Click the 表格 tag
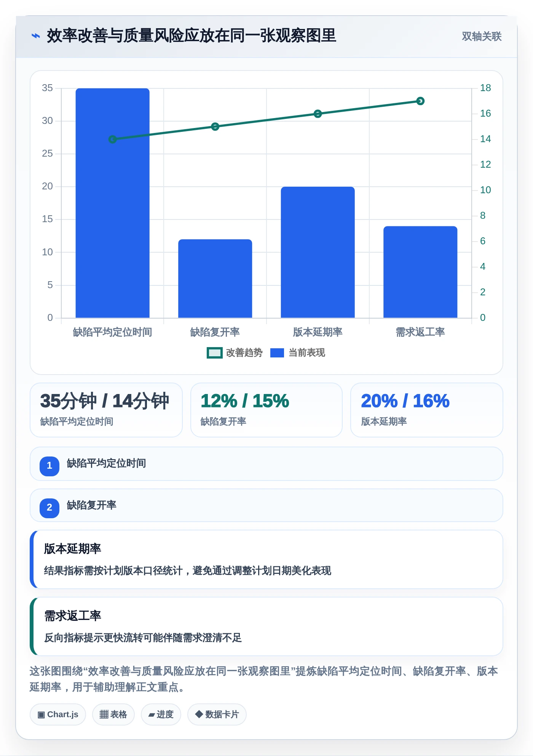Image resolution: width=533 pixels, height=756 pixels. click(x=113, y=714)
